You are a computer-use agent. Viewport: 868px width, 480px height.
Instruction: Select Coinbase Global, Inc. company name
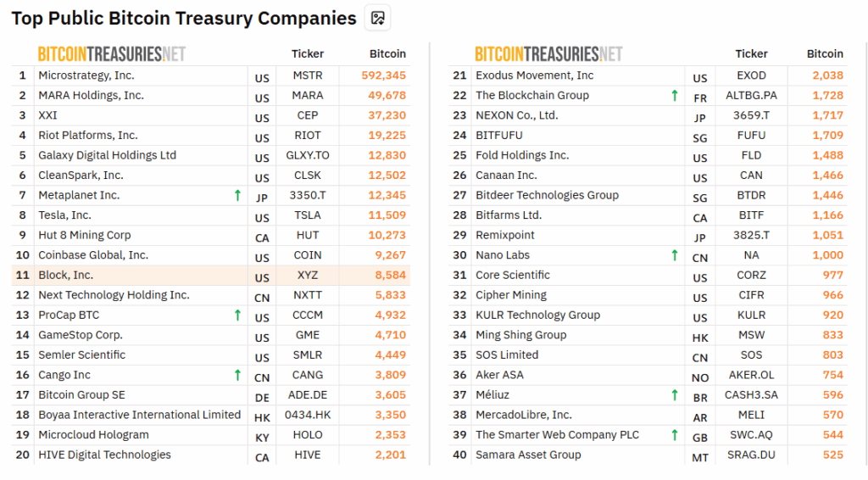93,255
